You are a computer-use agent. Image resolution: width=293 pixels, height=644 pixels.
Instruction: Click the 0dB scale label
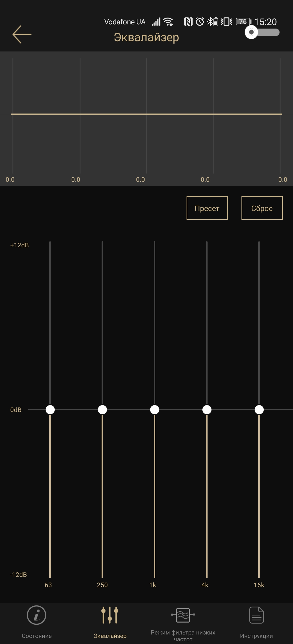coord(16,410)
